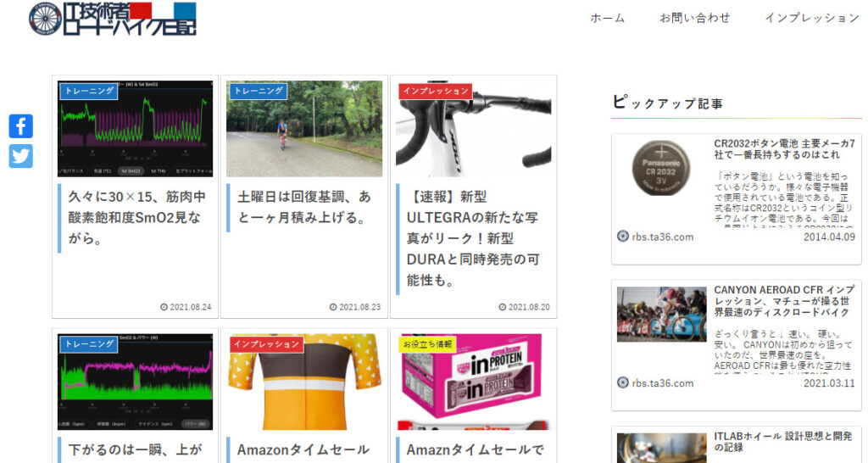Select the トレーニング tag on the forest road article
Image resolution: width=868 pixels, height=463 pixels.
pos(258,91)
